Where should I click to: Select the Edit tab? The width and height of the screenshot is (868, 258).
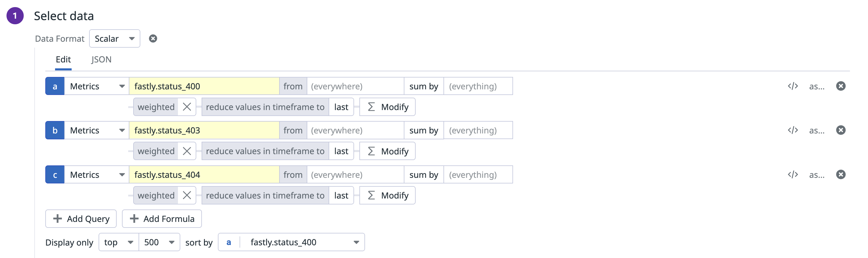click(x=63, y=59)
